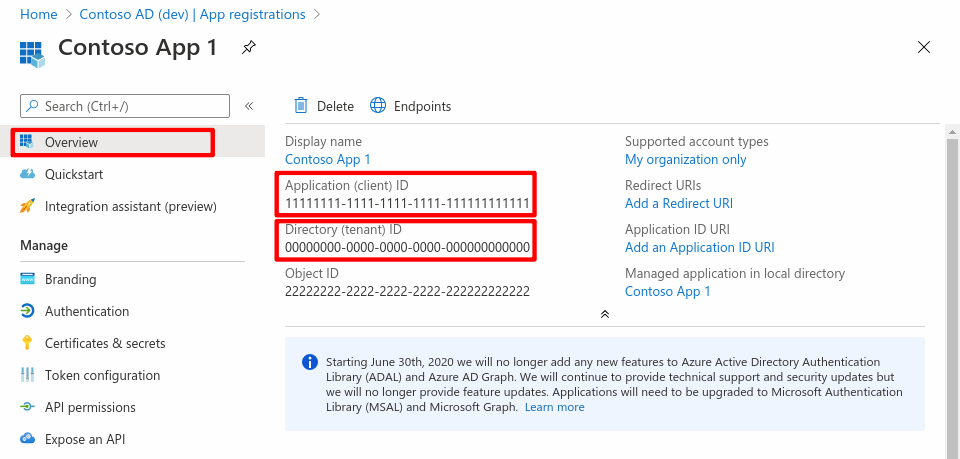Open Token configuration
Screen dimensions: 960x459
(x=102, y=375)
